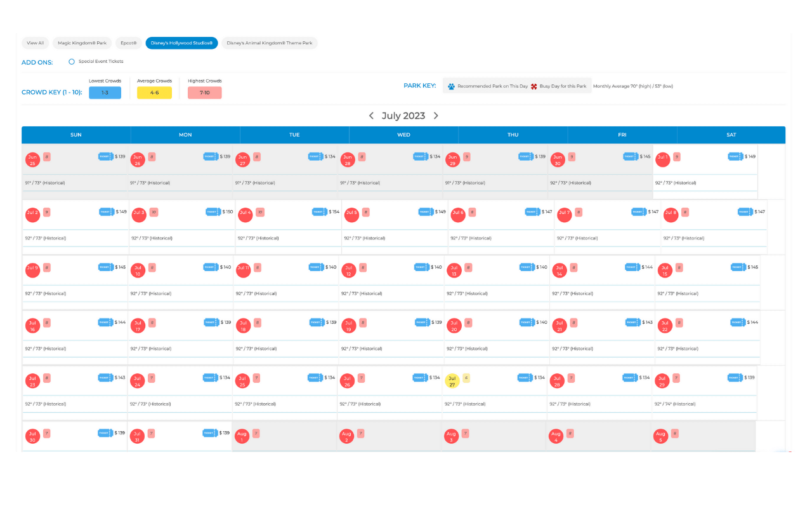Screen dimensions: 812x527
Task: Open the ticket icon on Jul 23
Action: tap(106, 377)
